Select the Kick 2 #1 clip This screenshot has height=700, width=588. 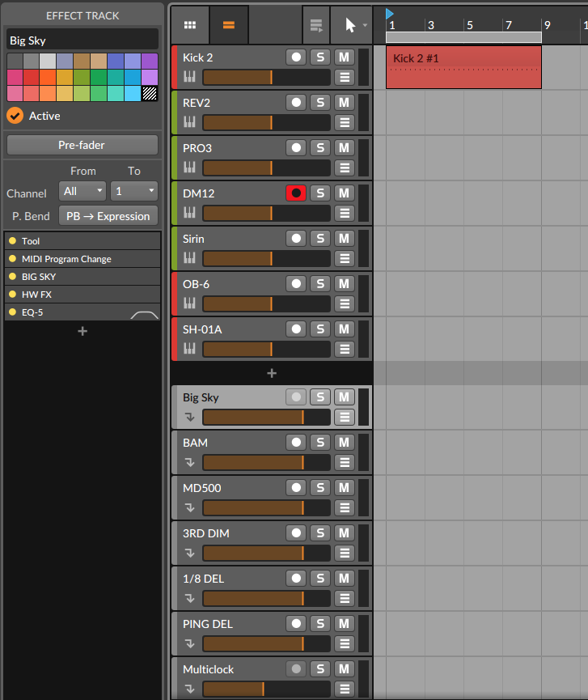(463, 67)
